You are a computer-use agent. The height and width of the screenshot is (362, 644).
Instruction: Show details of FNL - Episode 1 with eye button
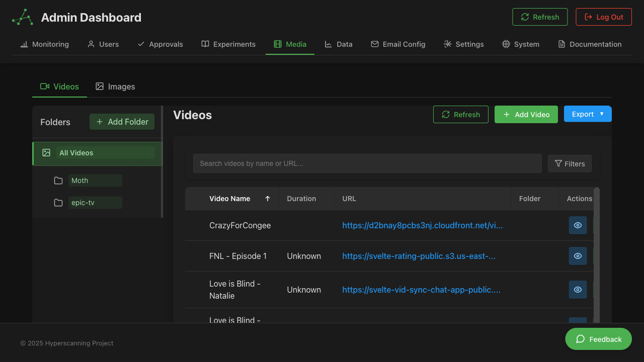tap(578, 256)
